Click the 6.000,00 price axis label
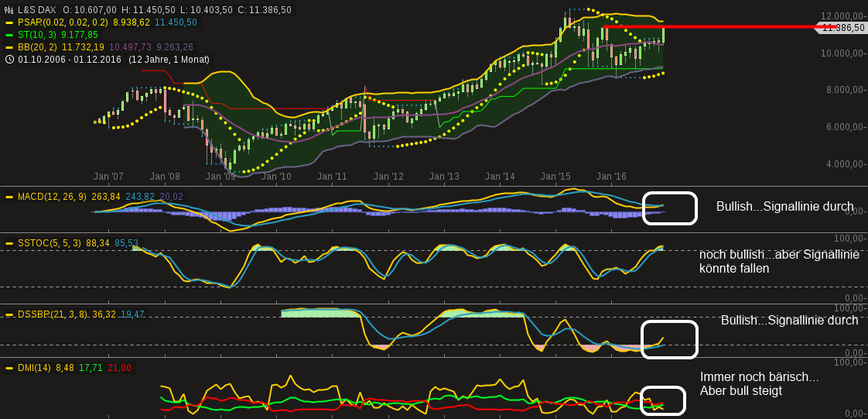 [845, 128]
